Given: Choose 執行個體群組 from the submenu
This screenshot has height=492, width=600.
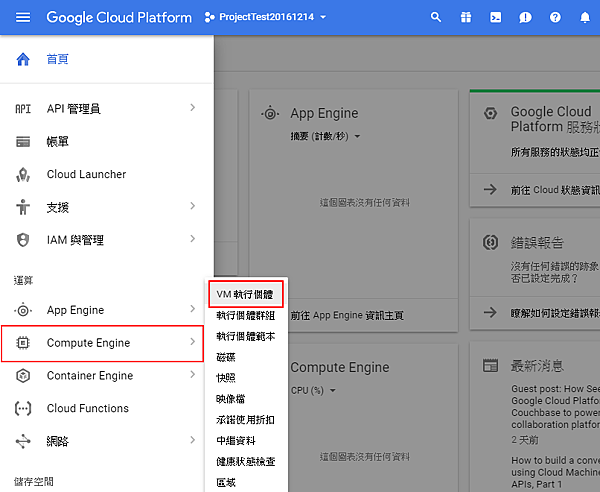Looking at the screenshot, I should click(x=245, y=315).
